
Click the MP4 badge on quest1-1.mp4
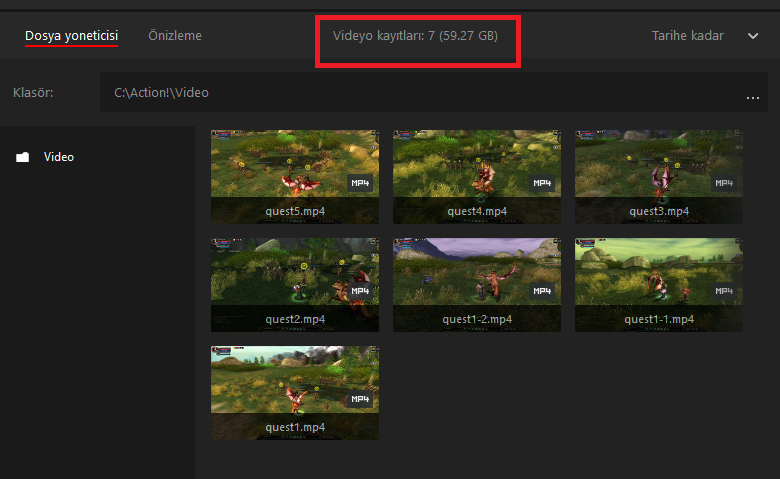[x=724, y=291]
